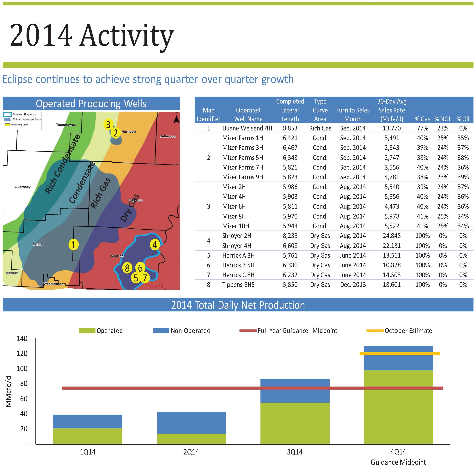
Task: Click the Tippens 6HS well name
Action: [x=238, y=285]
